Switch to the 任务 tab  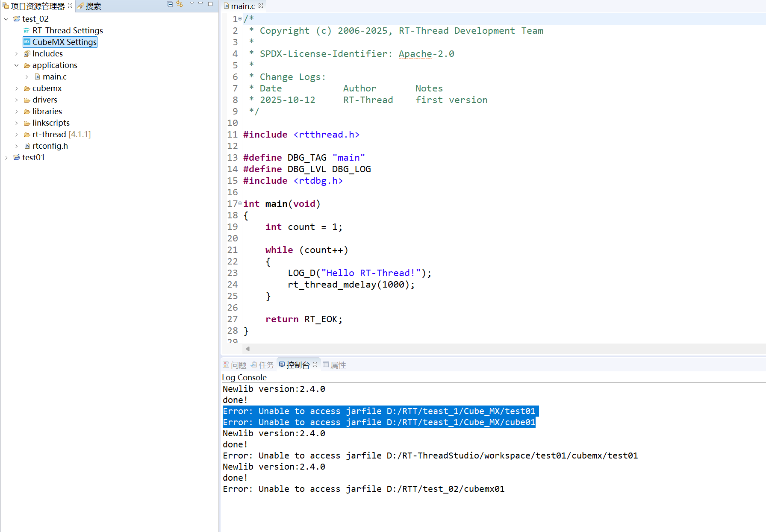click(x=262, y=365)
